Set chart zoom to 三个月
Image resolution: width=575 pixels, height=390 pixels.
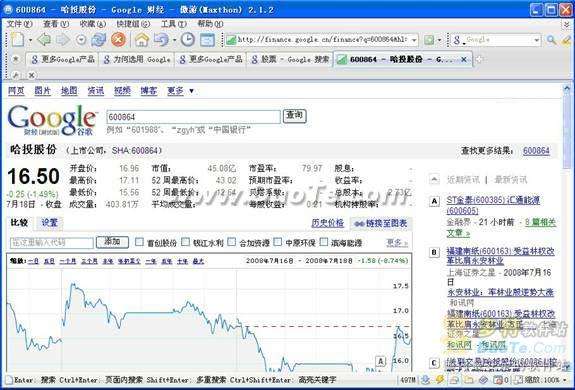tap(89, 261)
